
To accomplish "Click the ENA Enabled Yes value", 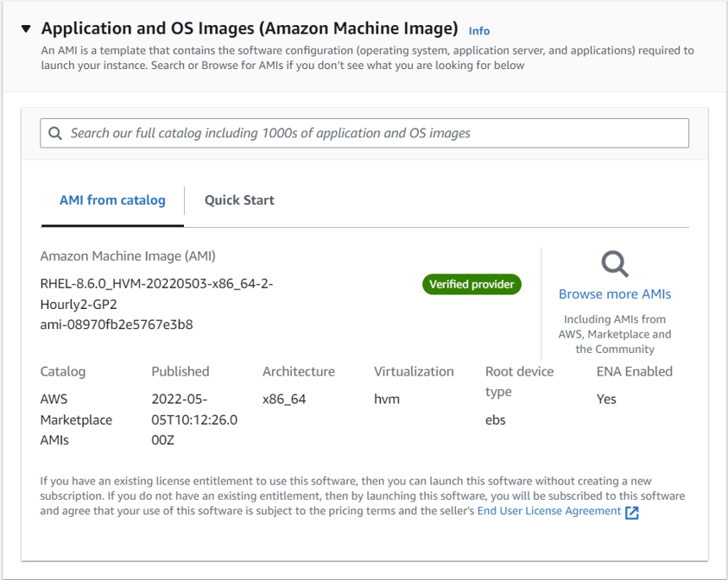I will click(x=606, y=400).
